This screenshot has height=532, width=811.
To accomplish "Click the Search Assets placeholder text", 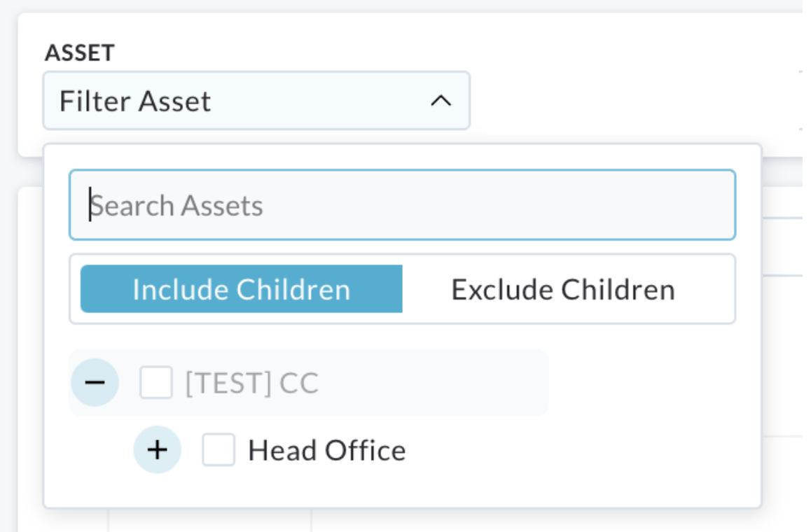I will tap(176, 206).
